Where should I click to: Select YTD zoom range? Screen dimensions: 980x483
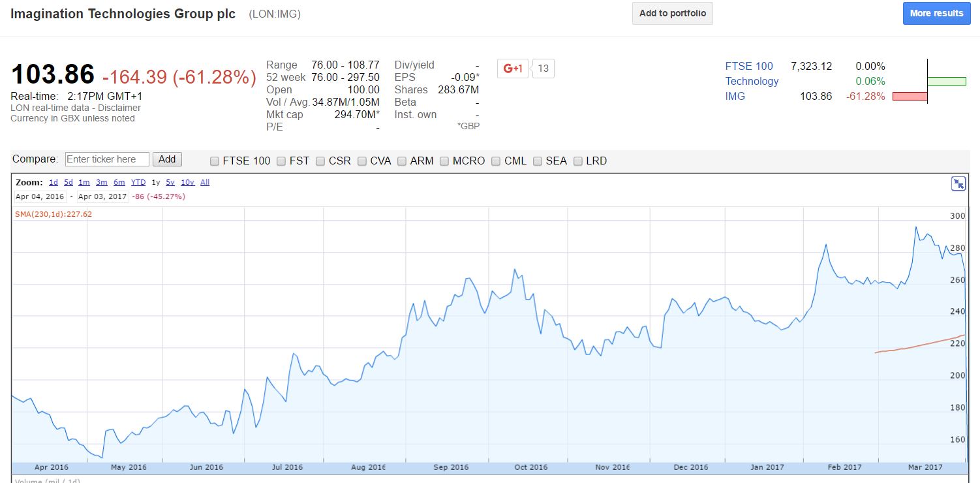click(138, 183)
